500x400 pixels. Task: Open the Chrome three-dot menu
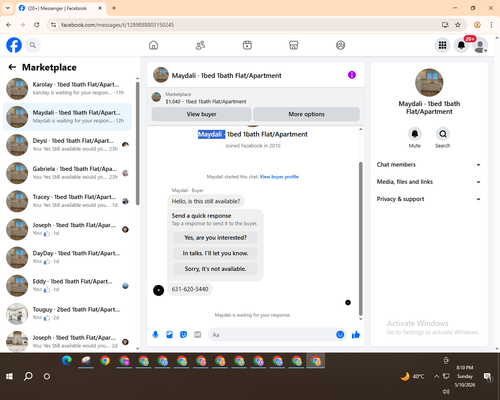[x=491, y=25]
